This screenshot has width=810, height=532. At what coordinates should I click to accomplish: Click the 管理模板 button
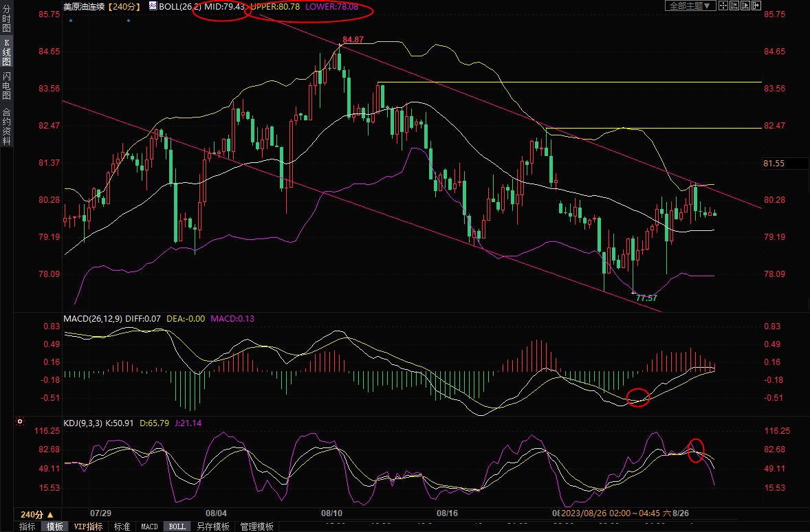click(256, 527)
